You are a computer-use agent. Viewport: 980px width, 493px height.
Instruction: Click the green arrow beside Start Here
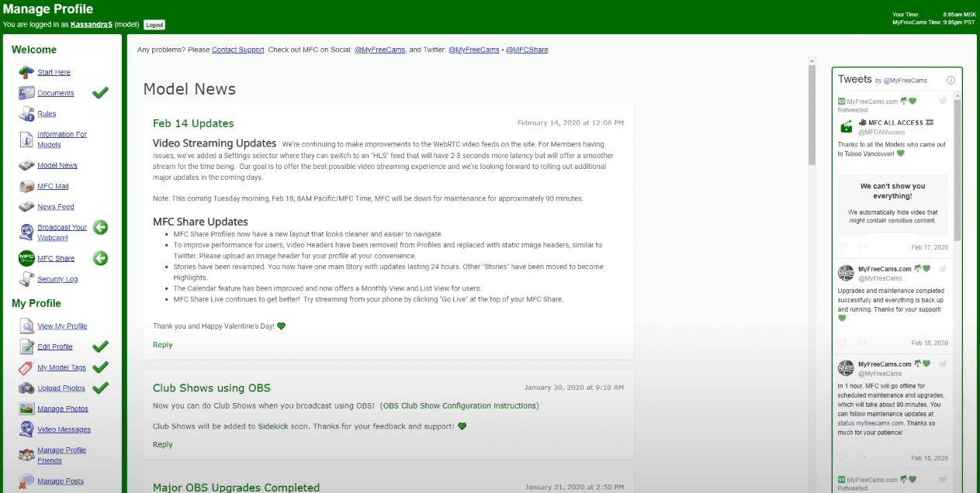click(23, 72)
